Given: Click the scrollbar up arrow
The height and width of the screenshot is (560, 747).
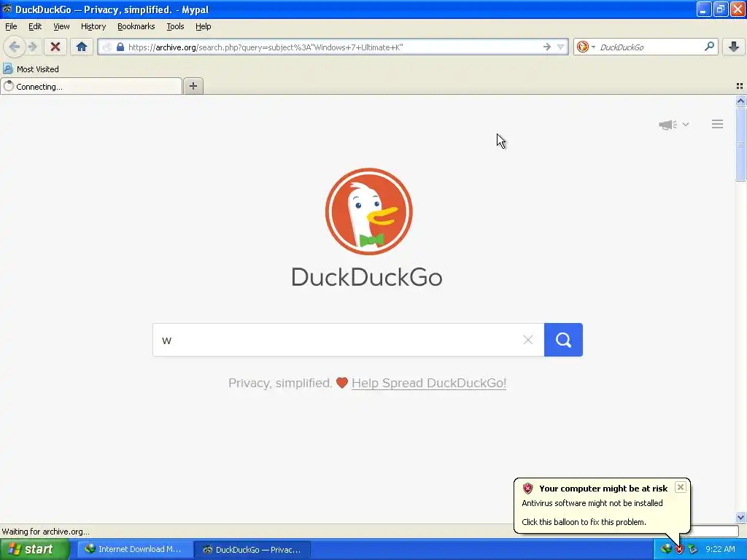Looking at the screenshot, I should point(740,101).
